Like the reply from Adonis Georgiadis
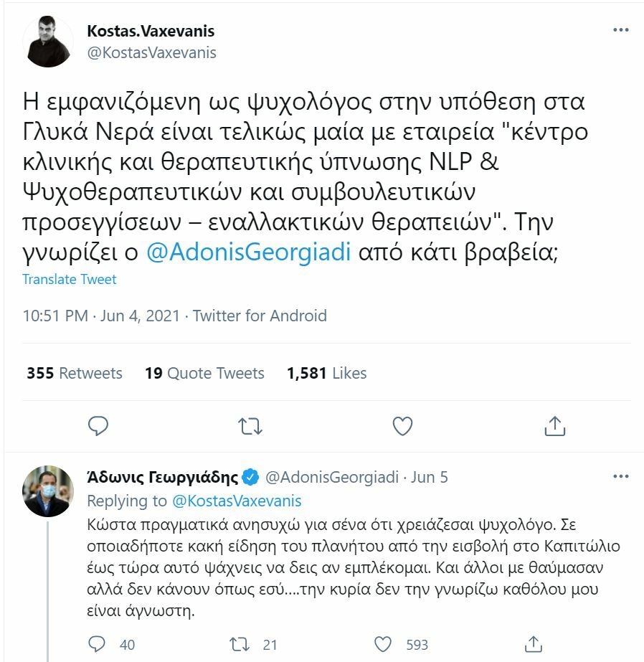The width and height of the screenshot is (644, 662). point(384,645)
